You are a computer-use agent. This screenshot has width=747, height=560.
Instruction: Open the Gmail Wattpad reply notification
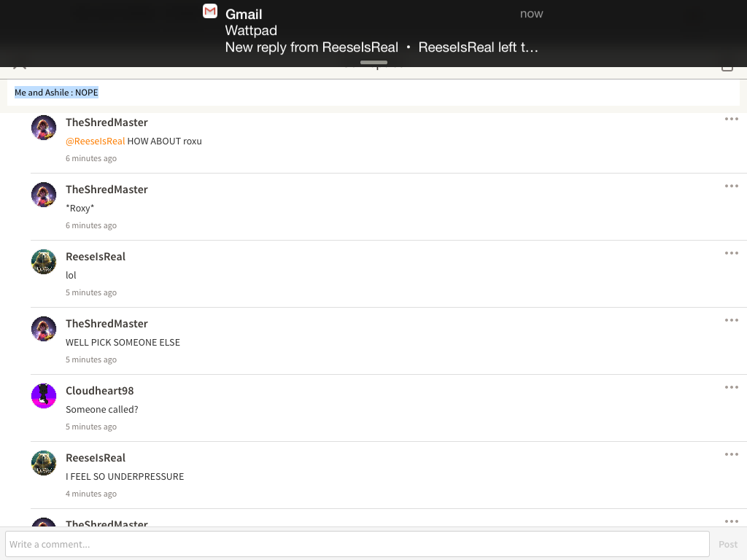pyautogui.click(x=373, y=31)
